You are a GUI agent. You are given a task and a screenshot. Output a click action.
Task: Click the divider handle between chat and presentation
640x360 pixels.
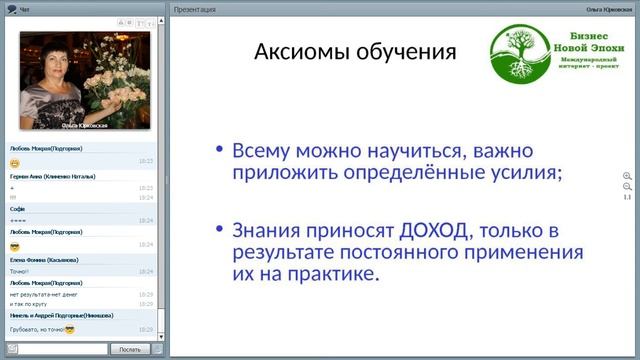(x=167, y=180)
